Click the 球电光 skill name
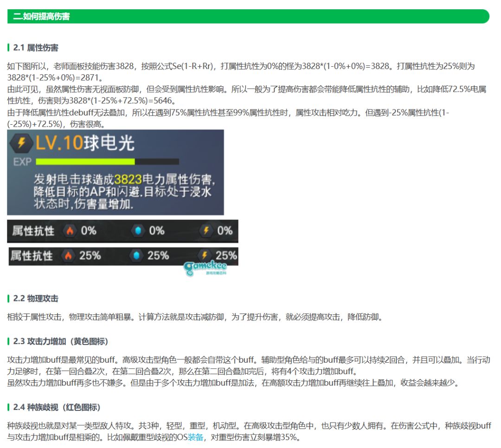The height and width of the screenshot is (448, 501). (109, 143)
